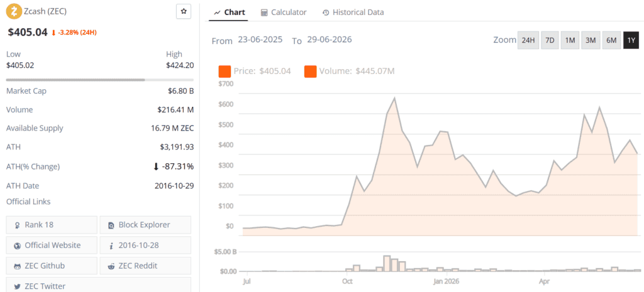The width and height of the screenshot is (644, 292).
Task: Open the Rank 18 link
Action: click(52, 225)
